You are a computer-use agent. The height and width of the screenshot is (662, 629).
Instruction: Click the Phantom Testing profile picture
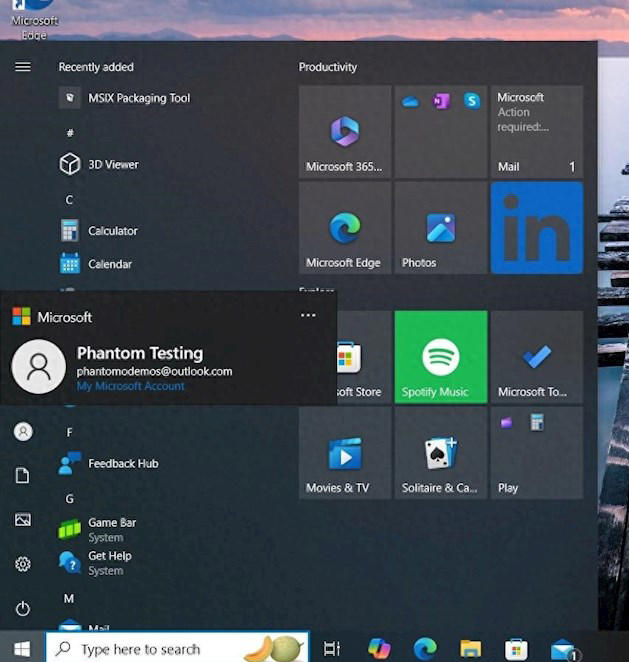coord(39,366)
